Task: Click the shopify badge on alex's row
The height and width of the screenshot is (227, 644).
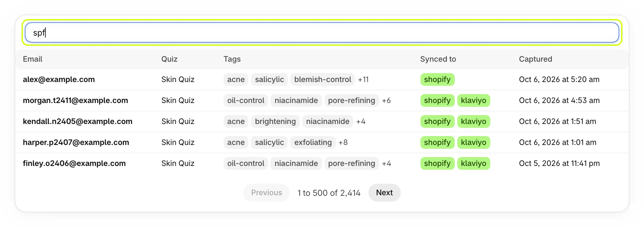Action: [x=437, y=79]
